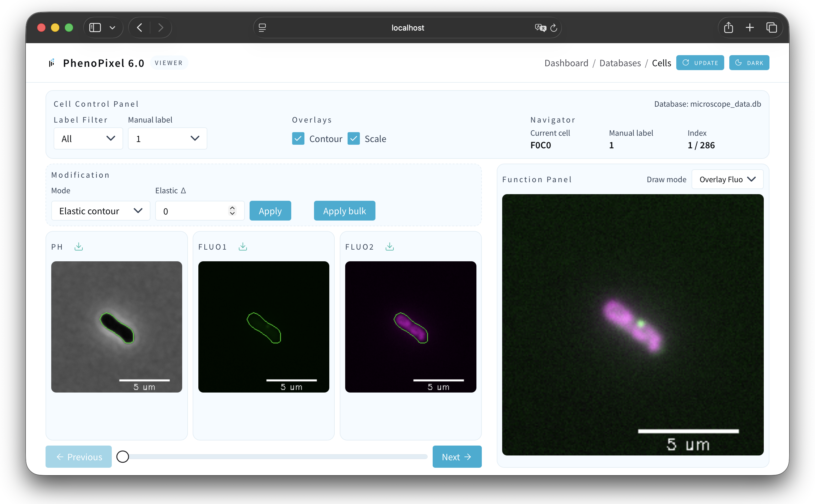Click the Cells breadcrumb
Screen dimensions: 815x504
pos(661,63)
